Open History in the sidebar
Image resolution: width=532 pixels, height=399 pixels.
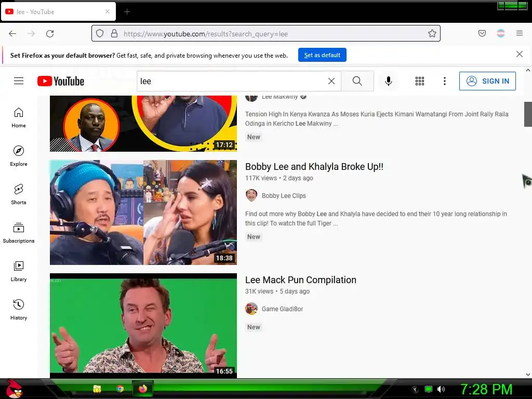pos(19,310)
